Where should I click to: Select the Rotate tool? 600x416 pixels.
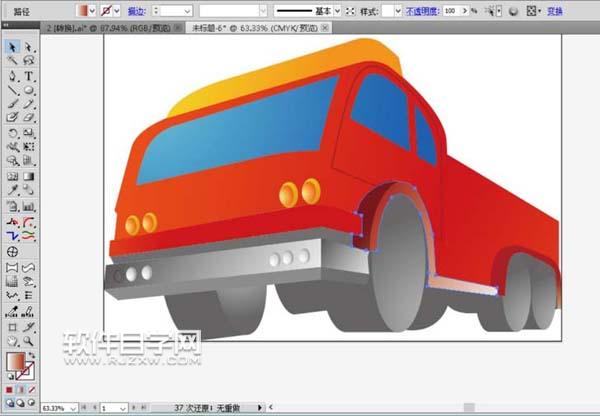coord(12,133)
